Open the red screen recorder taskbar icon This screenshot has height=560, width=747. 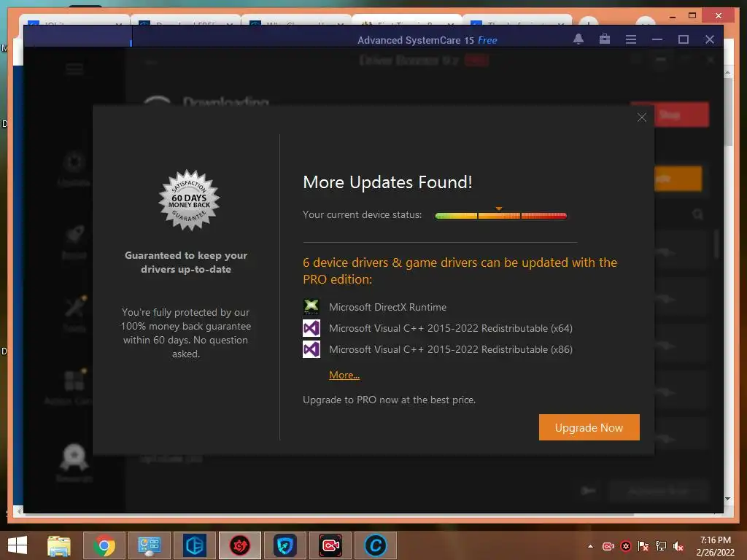pyautogui.click(x=330, y=545)
